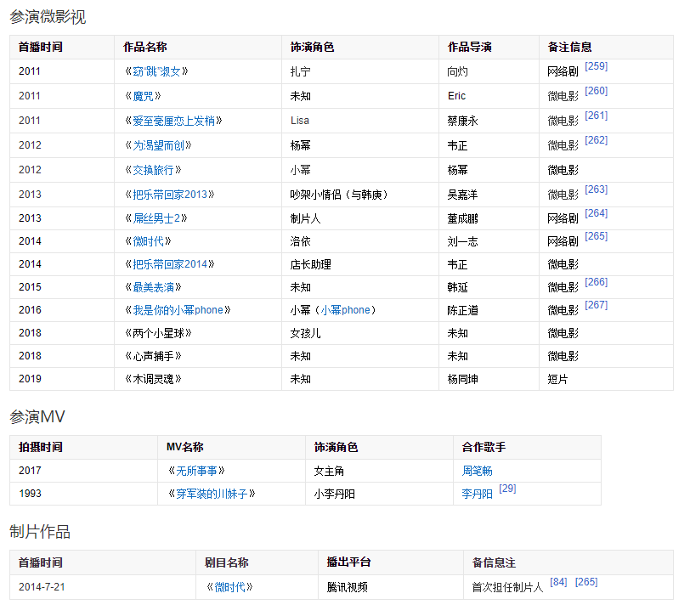
Task: Open reference [84] in 制片作品 row
Action: click(x=558, y=582)
